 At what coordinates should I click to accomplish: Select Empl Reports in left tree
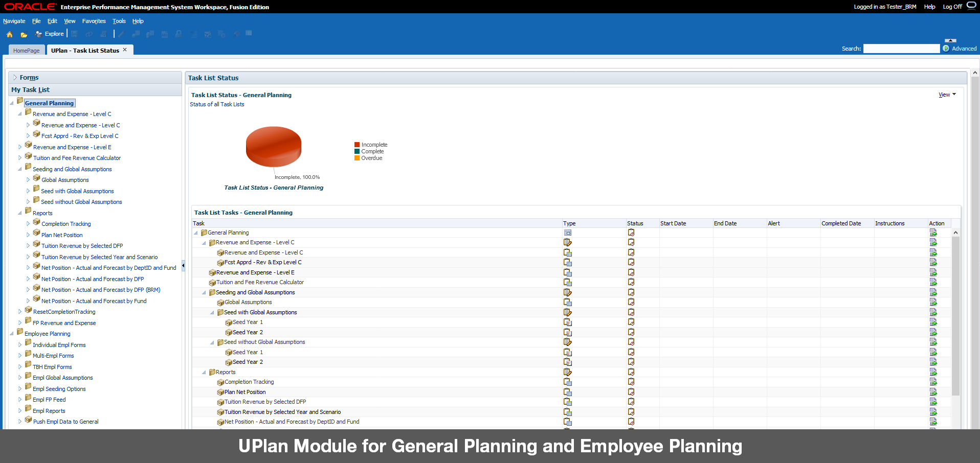(x=49, y=411)
